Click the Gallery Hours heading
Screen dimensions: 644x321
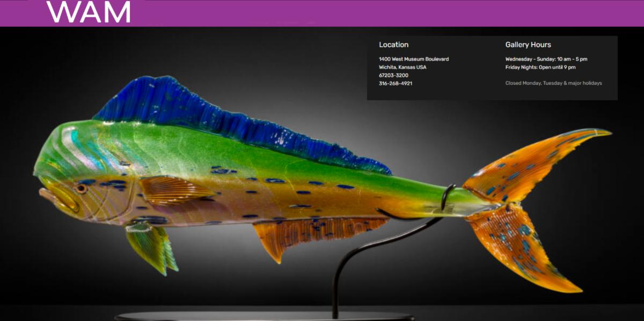[528, 45]
